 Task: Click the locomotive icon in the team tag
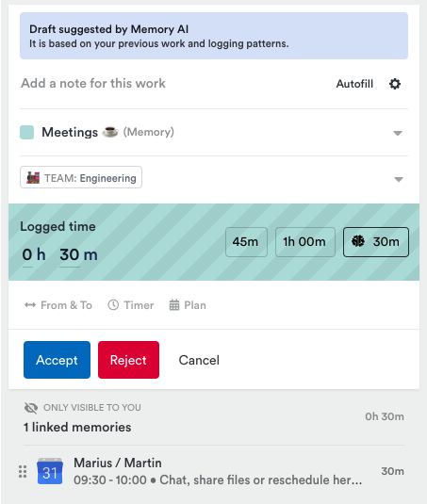click(x=33, y=178)
